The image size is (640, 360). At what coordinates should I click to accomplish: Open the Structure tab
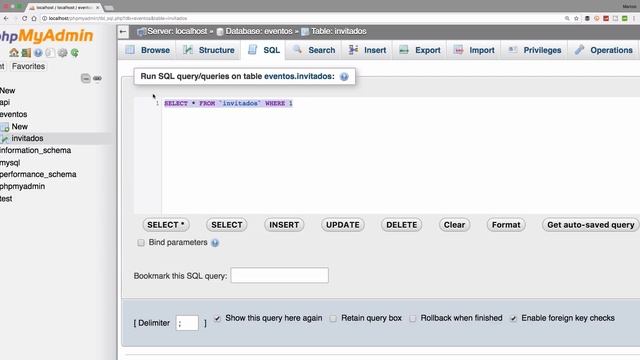[209, 50]
